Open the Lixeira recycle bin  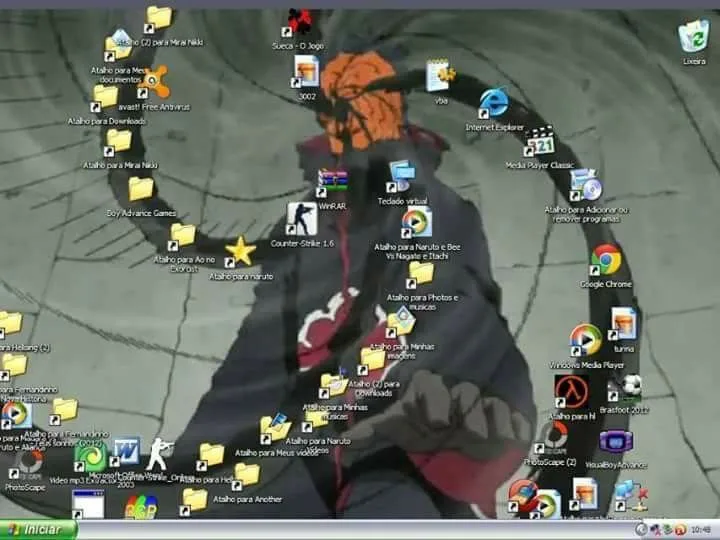tap(694, 36)
